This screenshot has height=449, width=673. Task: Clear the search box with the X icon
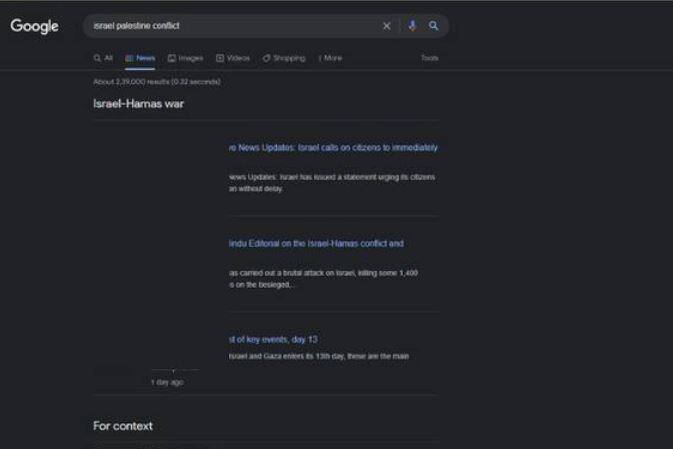tap(386, 26)
